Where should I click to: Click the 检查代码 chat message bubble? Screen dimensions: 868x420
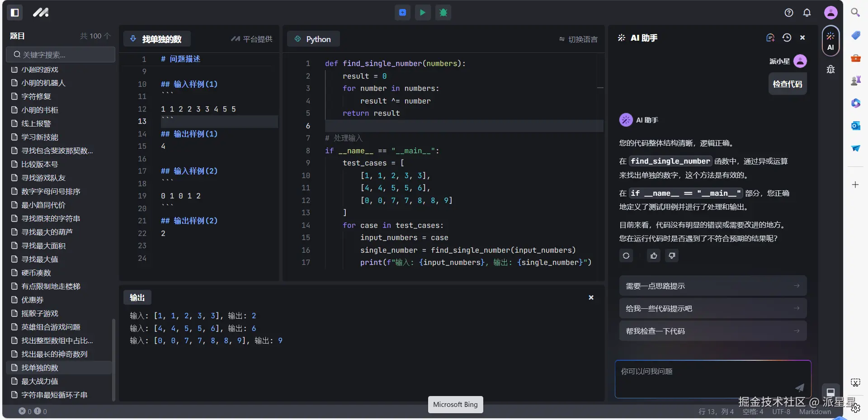(788, 84)
